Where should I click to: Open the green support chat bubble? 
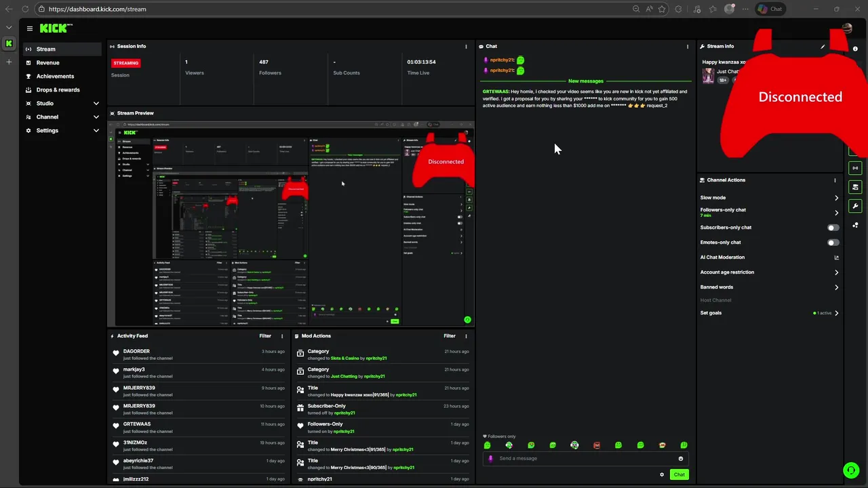coord(851,470)
